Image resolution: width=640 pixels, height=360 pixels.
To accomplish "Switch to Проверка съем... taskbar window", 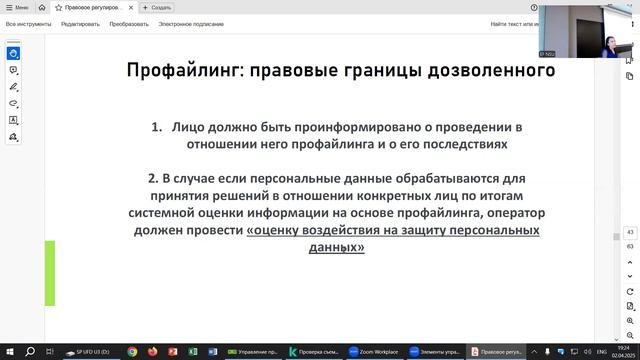I will [314, 352].
